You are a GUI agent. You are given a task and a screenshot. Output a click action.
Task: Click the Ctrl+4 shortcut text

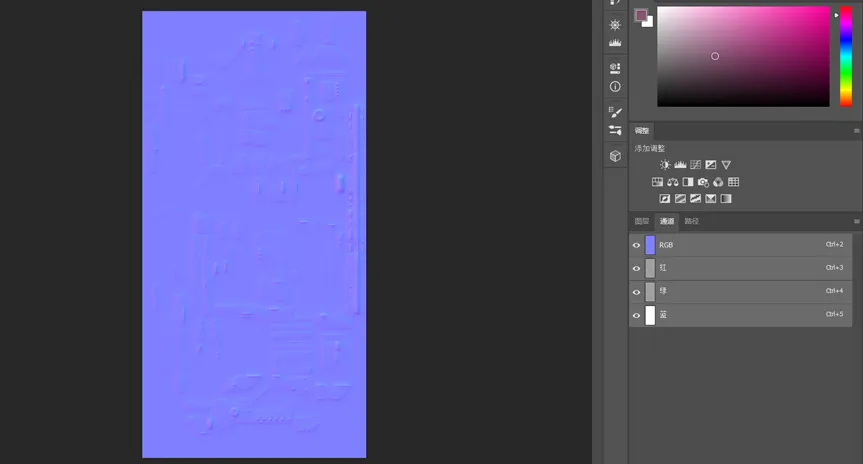[x=834, y=291]
